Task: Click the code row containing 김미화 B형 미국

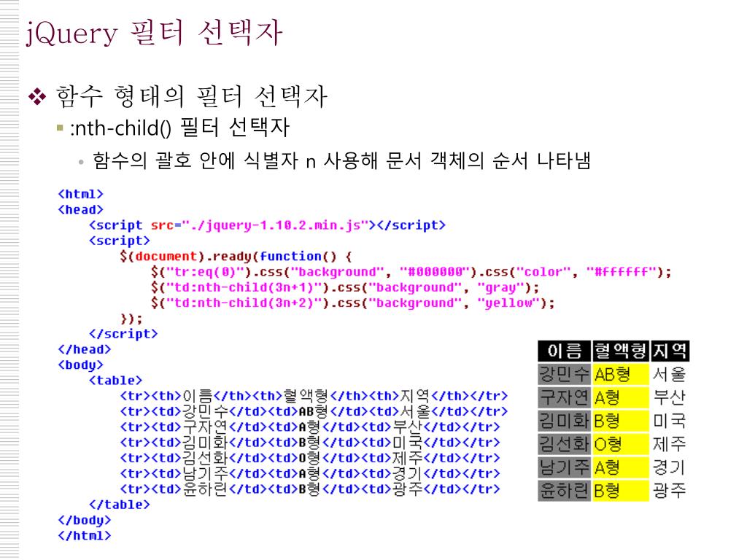Action: point(309,443)
